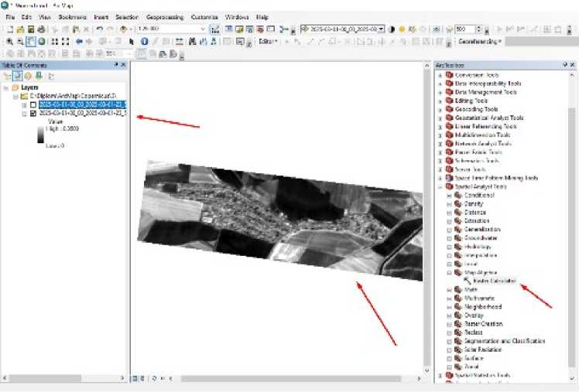The height and width of the screenshot is (392, 579).
Task: Click the Undo icon in the toolbar
Action: coord(99,29)
